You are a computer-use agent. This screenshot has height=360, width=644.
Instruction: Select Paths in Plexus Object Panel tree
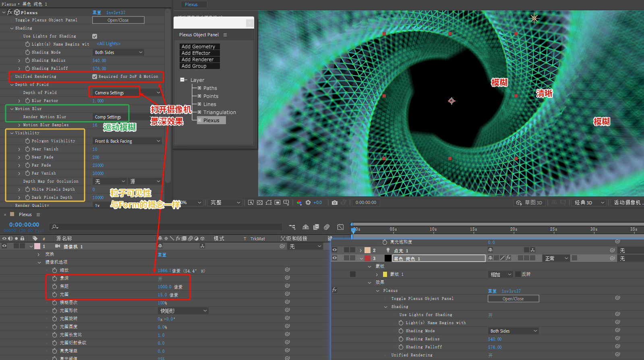click(210, 88)
